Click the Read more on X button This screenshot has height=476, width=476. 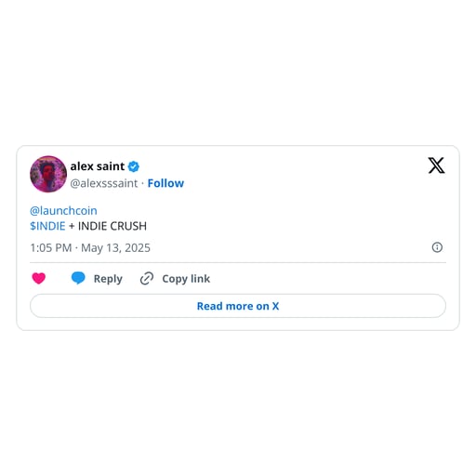[x=238, y=306]
